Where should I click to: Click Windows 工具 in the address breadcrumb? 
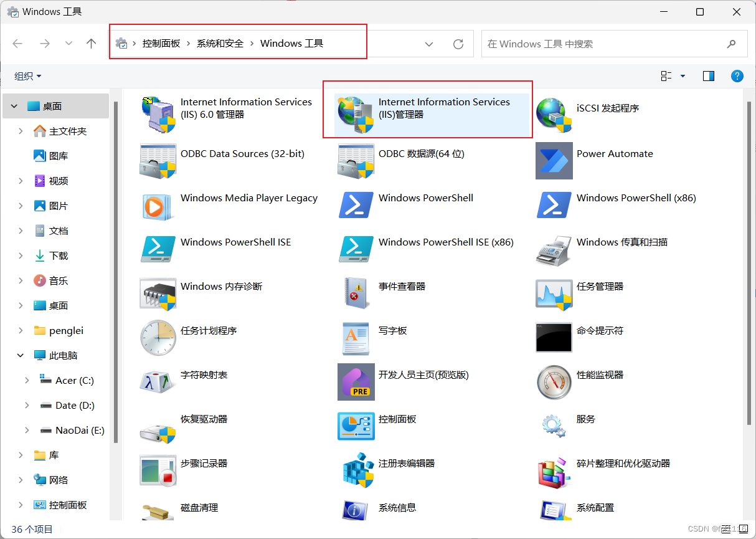pyautogui.click(x=291, y=44)
